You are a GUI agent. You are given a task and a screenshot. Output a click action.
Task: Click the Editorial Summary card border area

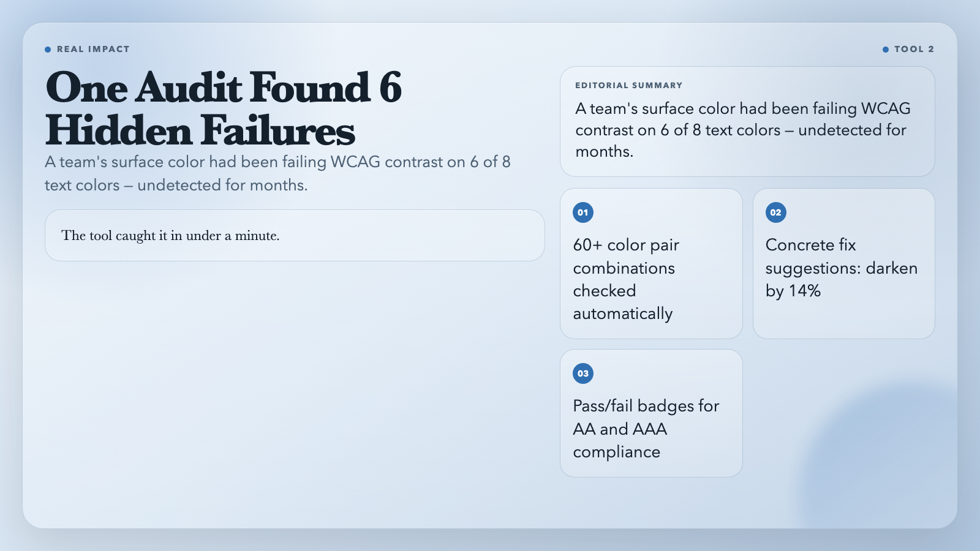pyautogui.click(x=747, y=67)
